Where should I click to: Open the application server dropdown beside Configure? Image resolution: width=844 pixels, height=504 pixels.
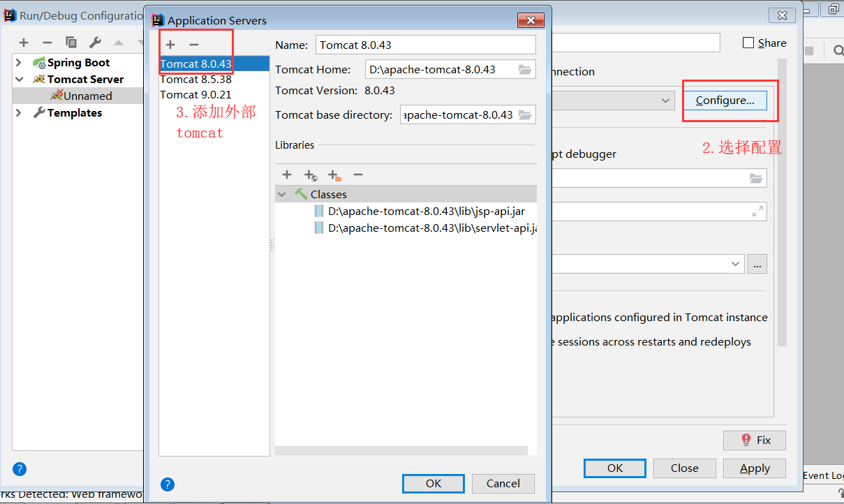click(665, 101)
